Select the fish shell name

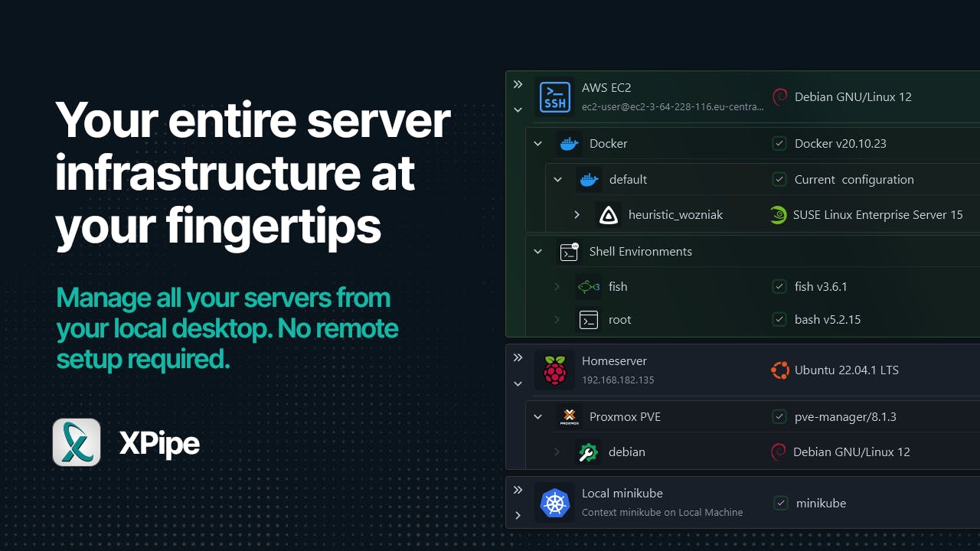(618, 287)
